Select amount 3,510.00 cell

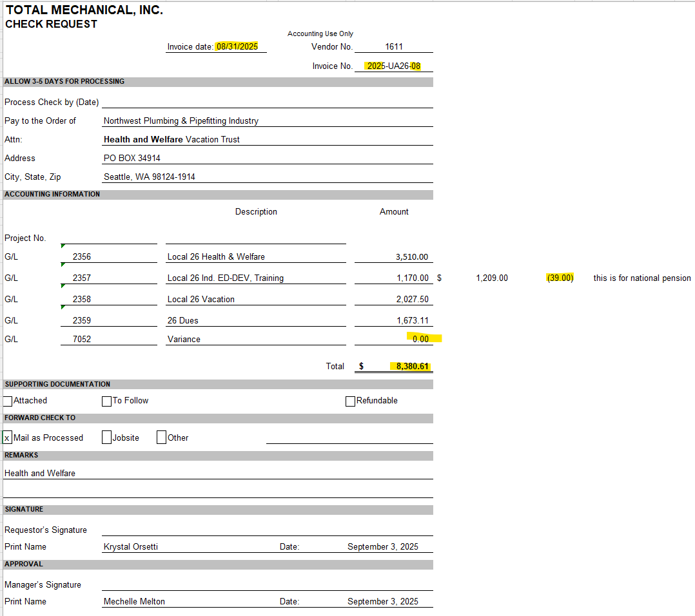(x=393, y=257)
